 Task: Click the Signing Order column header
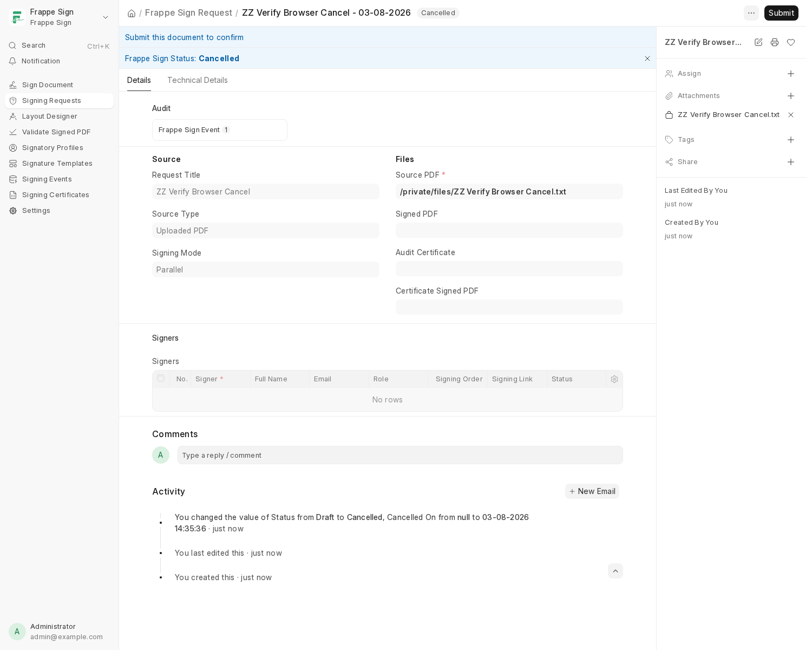458,379
